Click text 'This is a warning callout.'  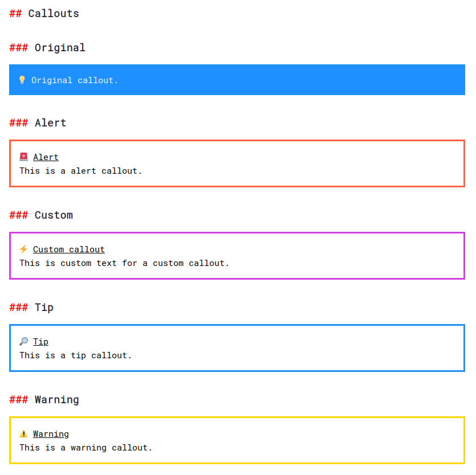[x=86, y=448]
